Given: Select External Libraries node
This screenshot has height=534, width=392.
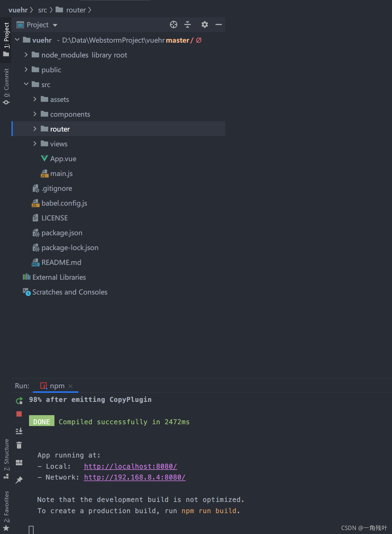Looking at the screenshot, I should point(59,277).
